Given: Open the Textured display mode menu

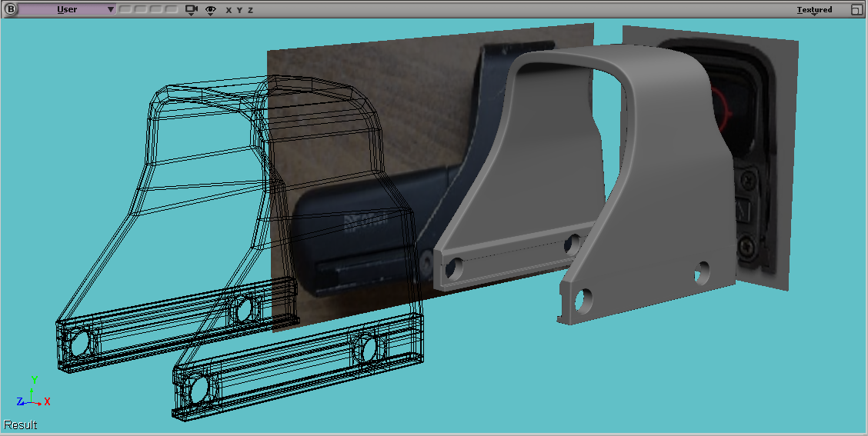Looking at the screenshot, I should point(814,10).
